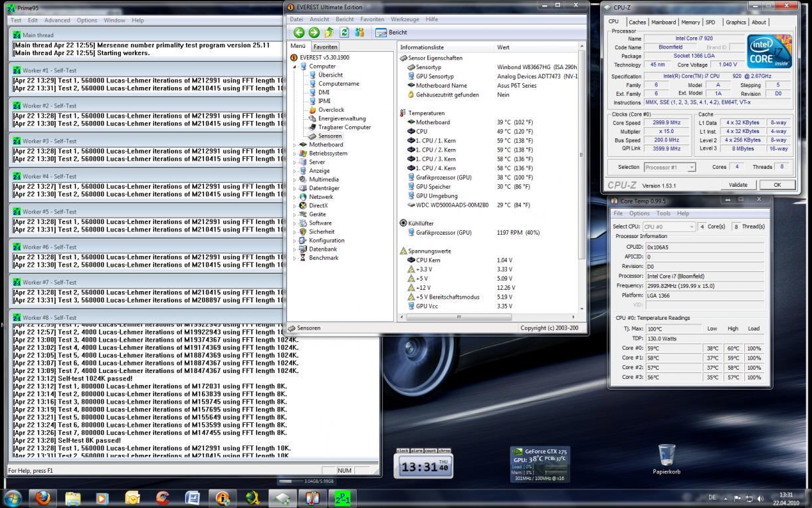Switch to Graphics tab in CPU-Z

pos(736,22)
